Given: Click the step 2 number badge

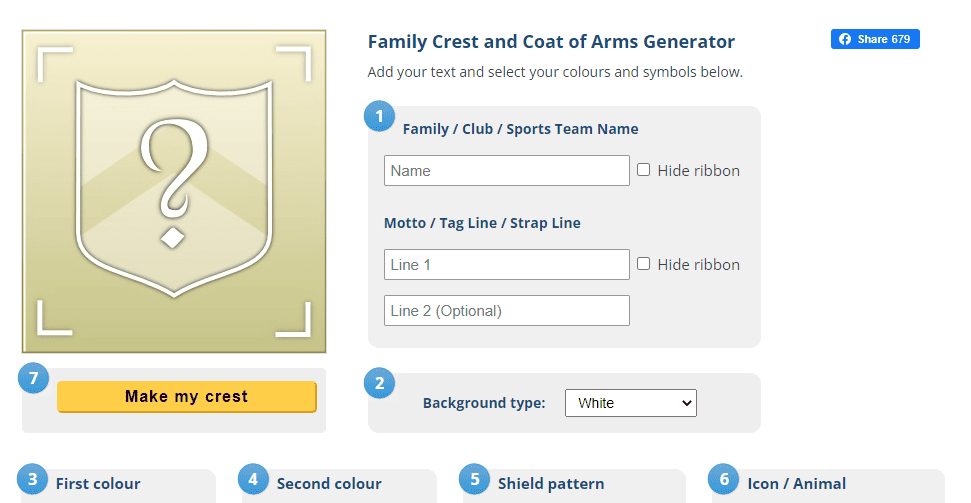Looking at the screenshot, I should (x=379, y=383).
